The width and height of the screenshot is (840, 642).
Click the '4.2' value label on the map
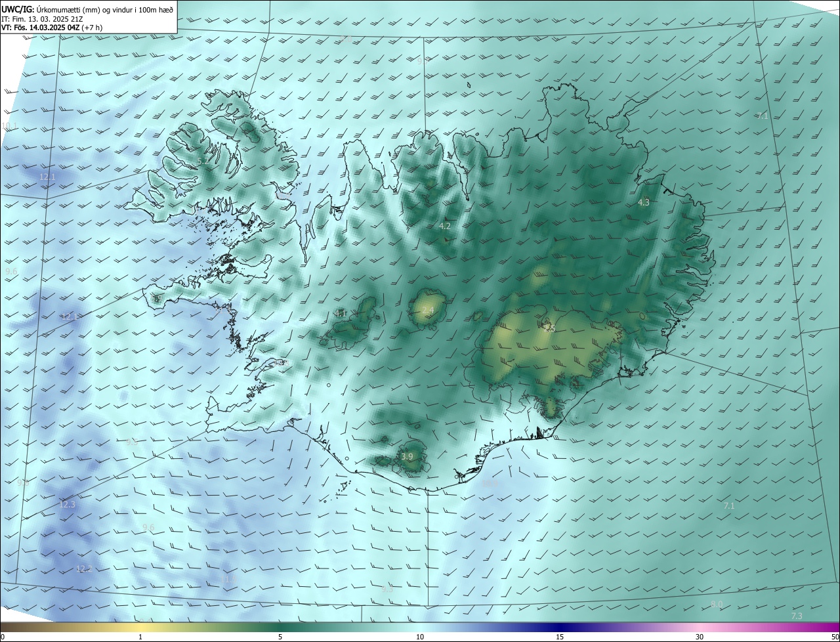445,226
